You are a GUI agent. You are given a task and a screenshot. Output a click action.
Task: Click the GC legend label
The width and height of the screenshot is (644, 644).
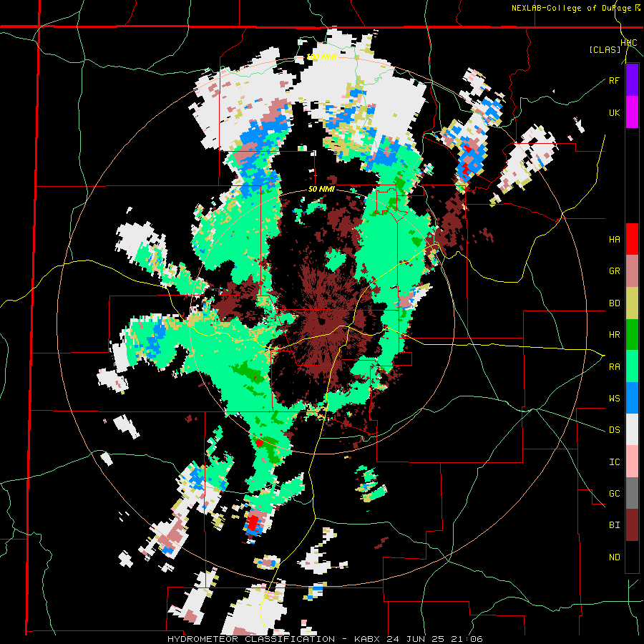tap(615, 494)
